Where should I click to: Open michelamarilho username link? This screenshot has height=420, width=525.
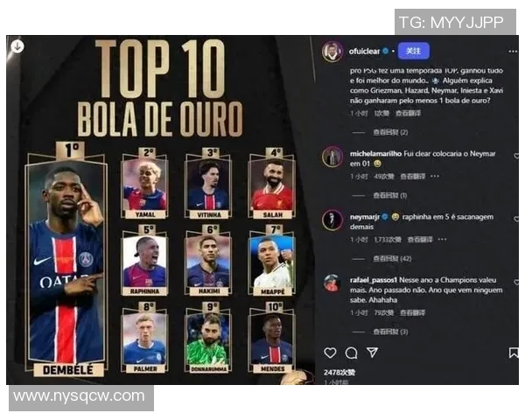point(375,154)
